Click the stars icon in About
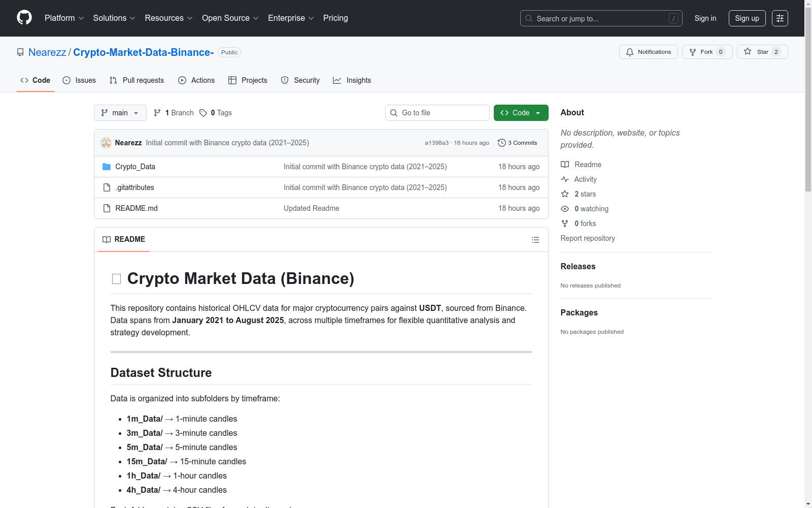 point(565,194)
